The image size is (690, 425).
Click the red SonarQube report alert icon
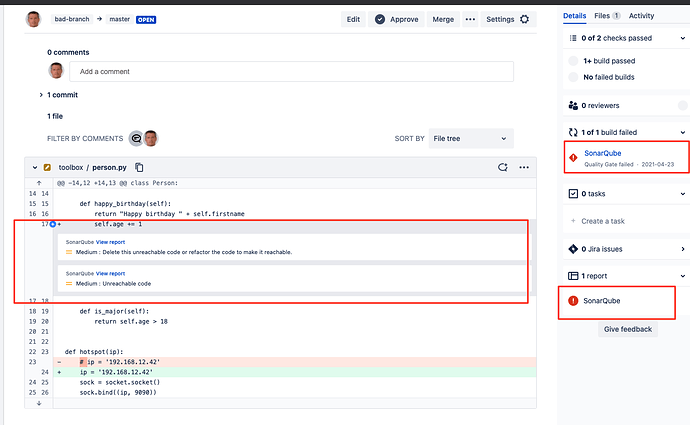(573, 301)
